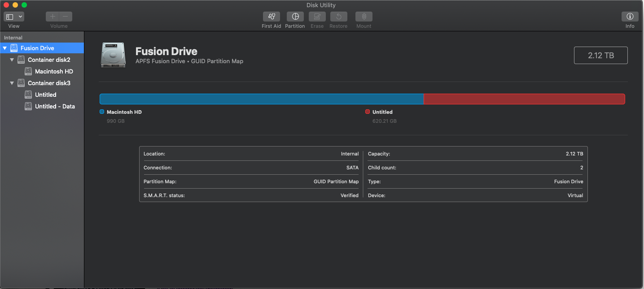Run First Aid on the disk
The height and width of the screenshot is (289, 644).
(x=271, y=17)
